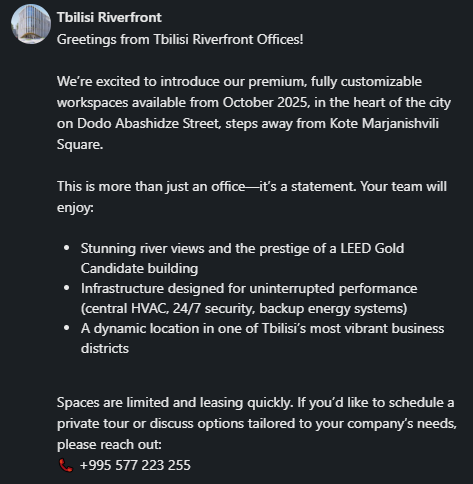This screenshot has height=484, width=473.
Task: Click "Candidate building" in the first bullet
Action: [140, 268]
